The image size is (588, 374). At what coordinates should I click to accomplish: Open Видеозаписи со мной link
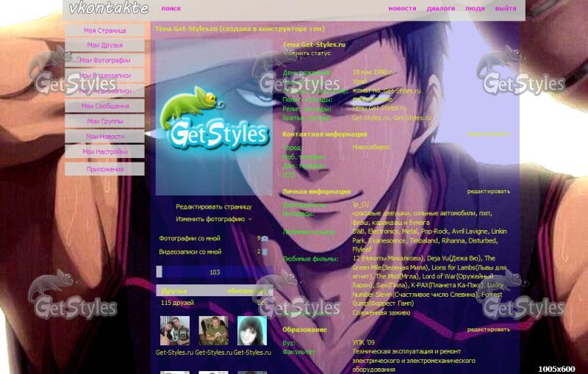pos(190,252)
